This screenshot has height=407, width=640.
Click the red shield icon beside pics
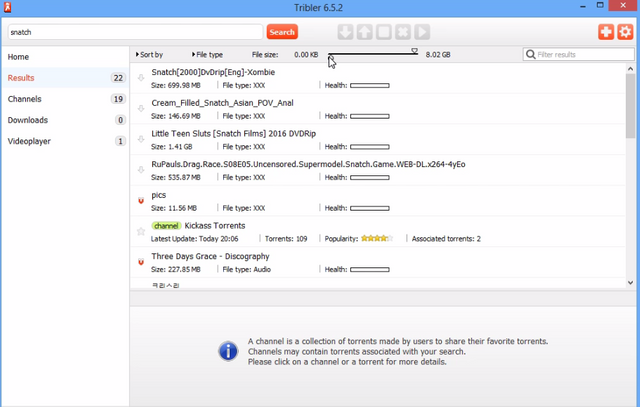pos(141,200)
